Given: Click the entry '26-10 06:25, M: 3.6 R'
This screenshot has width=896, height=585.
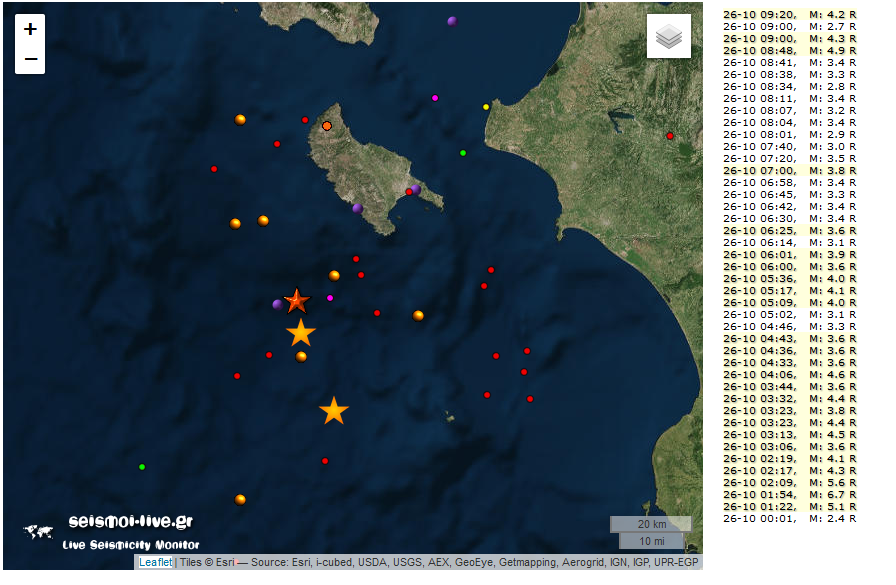Looking at the screenshot, I should tap(789, 231).
